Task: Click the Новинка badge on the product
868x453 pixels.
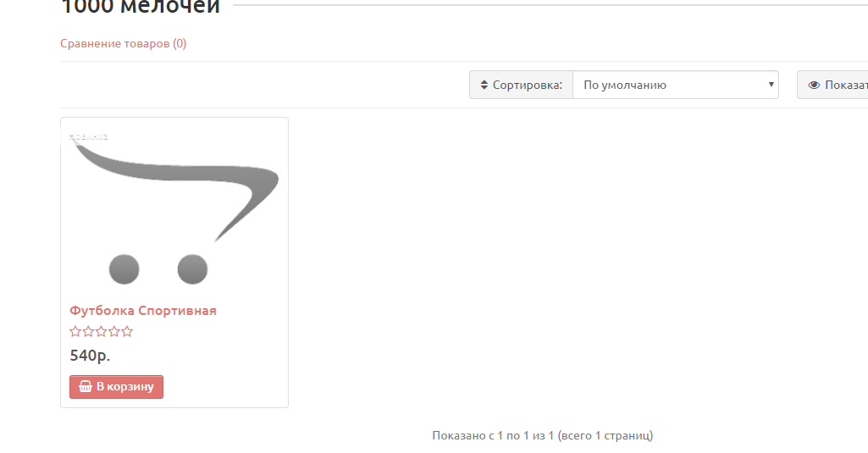Action: point(88,136)
